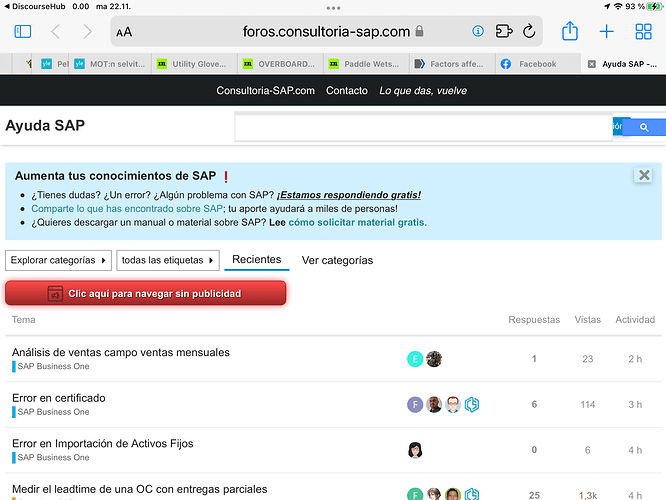Sort topics by Respuestas column
Image resolution: width=666 pixels, height=500 pixels.
point(534,319)
